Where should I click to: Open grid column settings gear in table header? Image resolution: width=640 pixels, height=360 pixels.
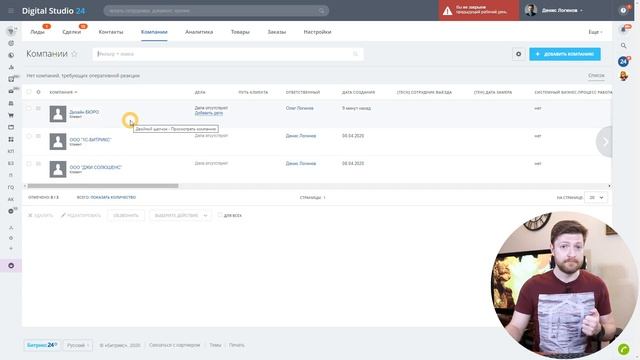[38, 92]
